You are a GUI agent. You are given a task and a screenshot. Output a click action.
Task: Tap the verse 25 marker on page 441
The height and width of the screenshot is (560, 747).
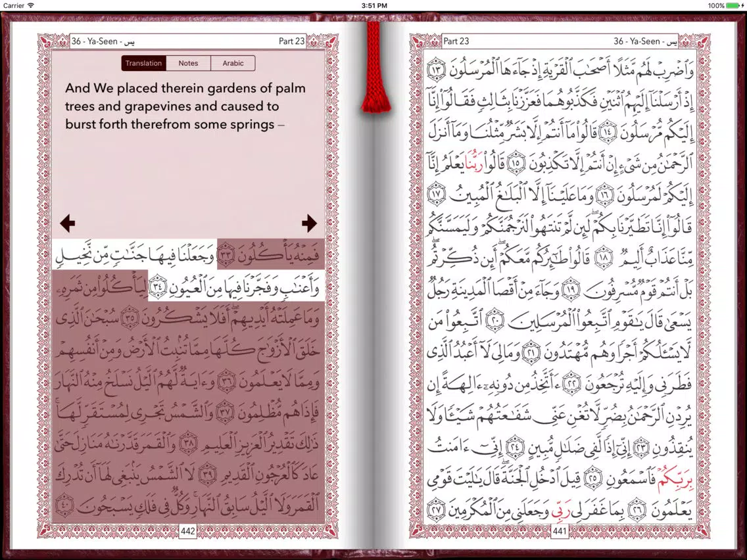592,478
